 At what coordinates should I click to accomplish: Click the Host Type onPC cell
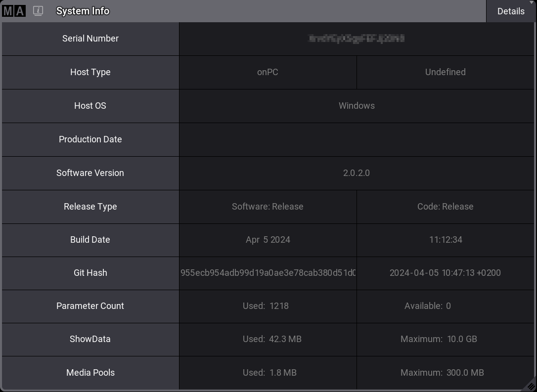click(268, 72)
